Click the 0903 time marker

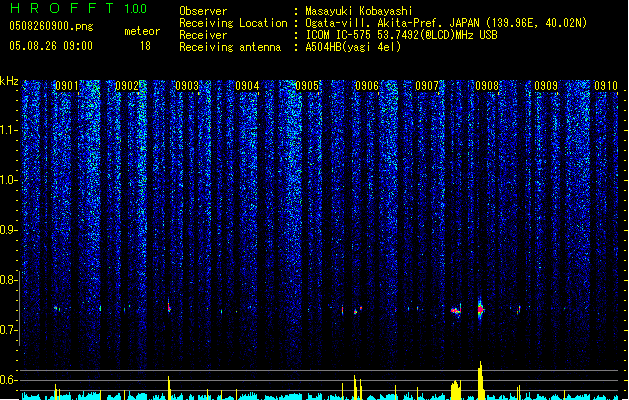click(187, 86)
